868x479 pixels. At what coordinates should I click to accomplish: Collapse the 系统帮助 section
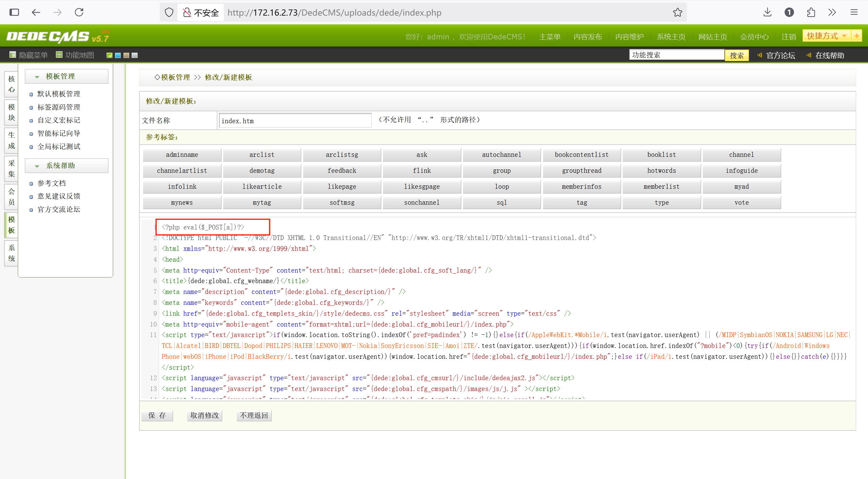[66, 166]
